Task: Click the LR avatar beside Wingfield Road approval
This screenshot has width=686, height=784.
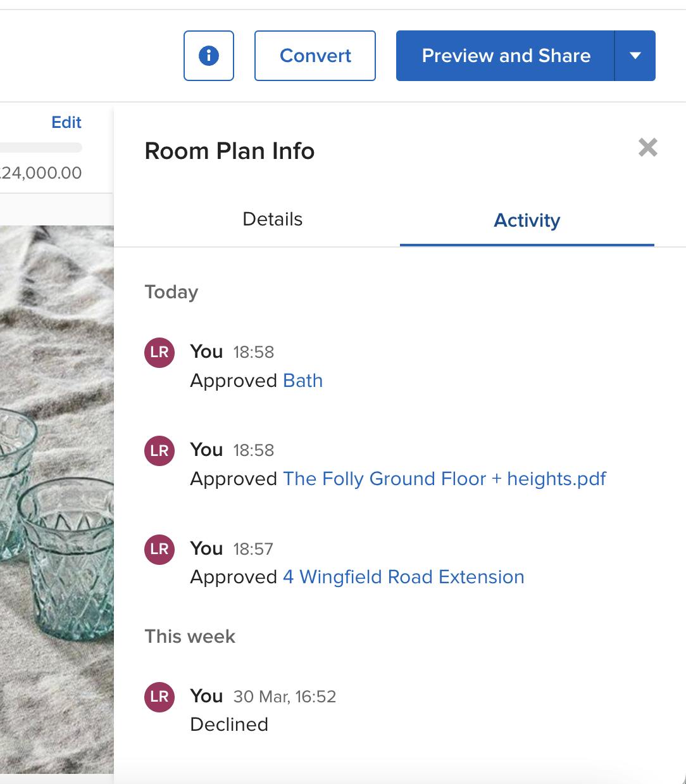Action: coord(159,549)
